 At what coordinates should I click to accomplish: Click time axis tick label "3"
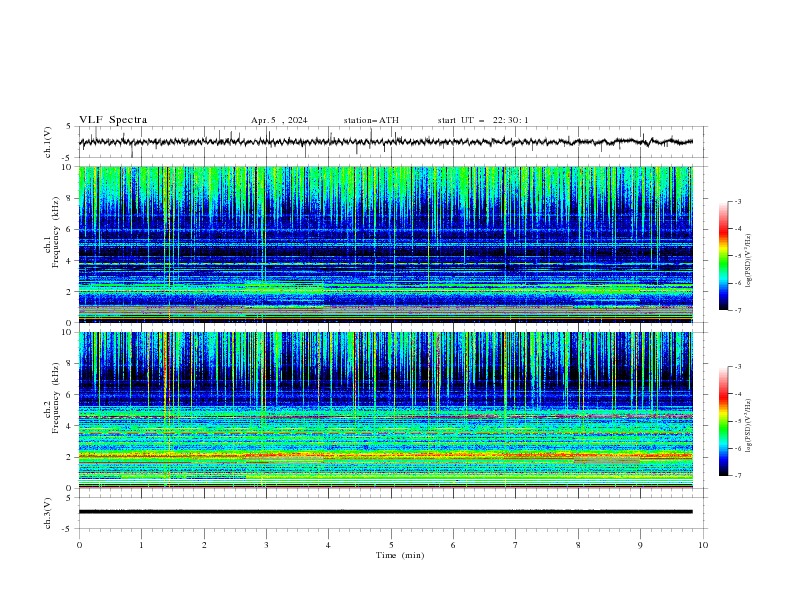point(266,545)
